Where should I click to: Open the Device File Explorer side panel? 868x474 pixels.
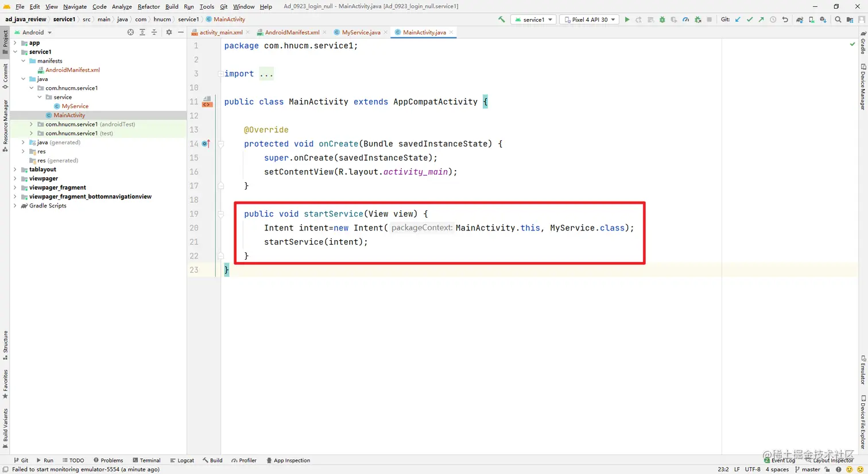tap(863, 422)
